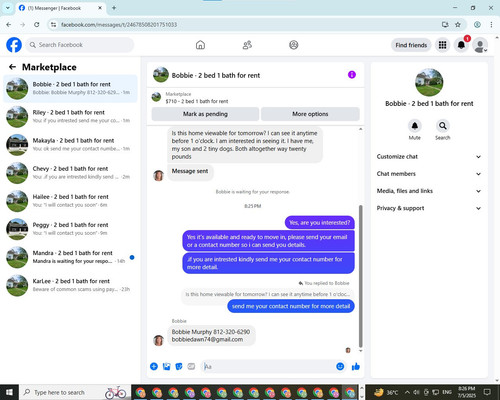Open the large listing photo in the info panel

pyautogui.click(x=429, y=82)
